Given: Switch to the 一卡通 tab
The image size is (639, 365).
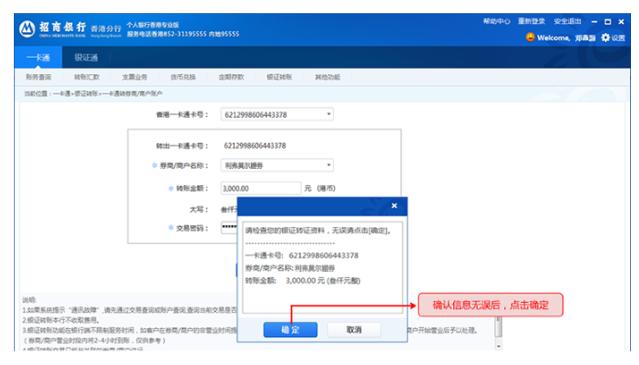Looking at the screenshot, I should pos(38,57).
